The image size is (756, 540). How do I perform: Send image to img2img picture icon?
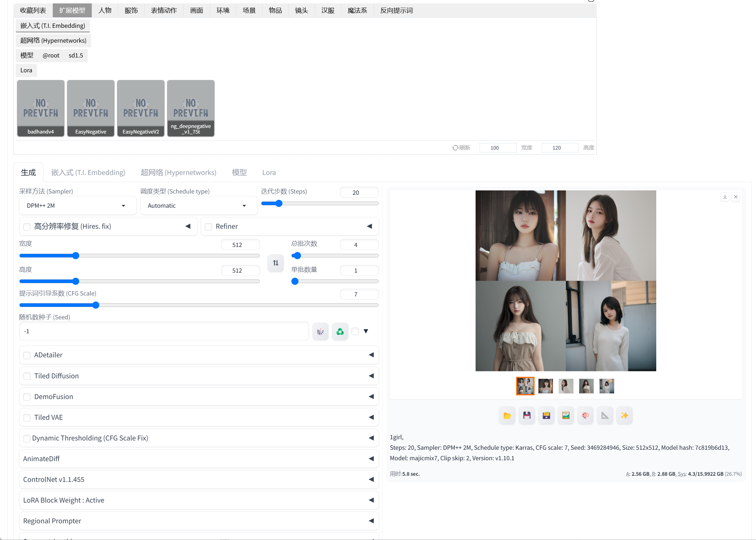566,415
